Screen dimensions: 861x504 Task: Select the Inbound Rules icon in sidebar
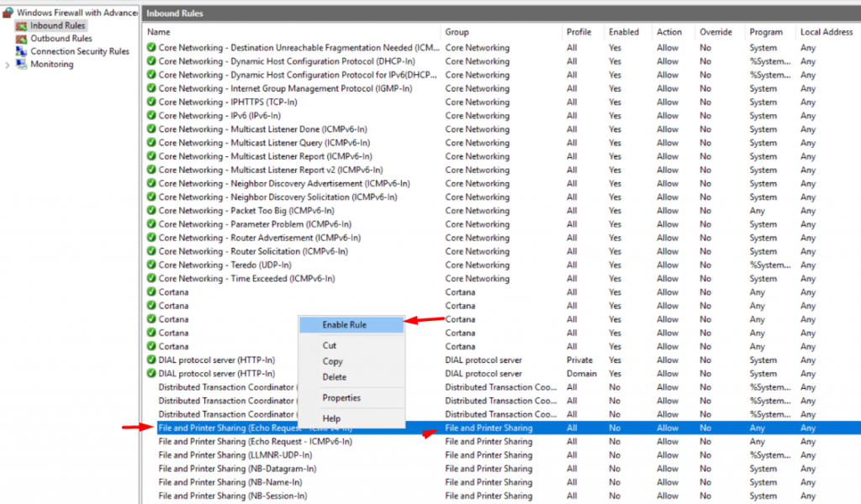tap(22, 25)
